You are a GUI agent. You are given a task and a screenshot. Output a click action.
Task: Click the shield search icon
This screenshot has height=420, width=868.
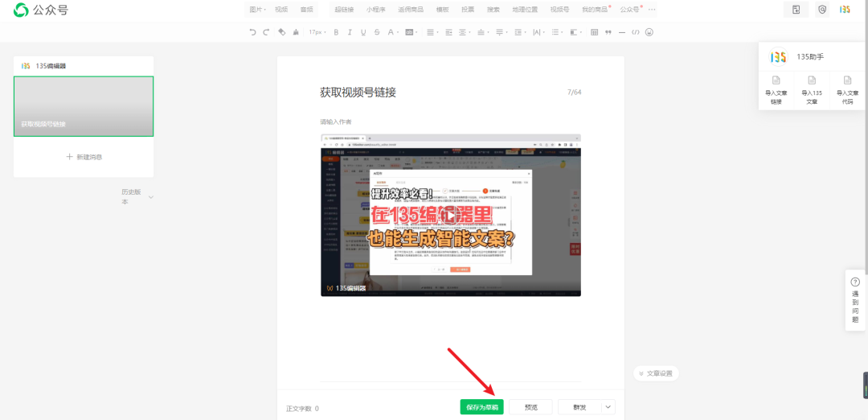(822, 10)
